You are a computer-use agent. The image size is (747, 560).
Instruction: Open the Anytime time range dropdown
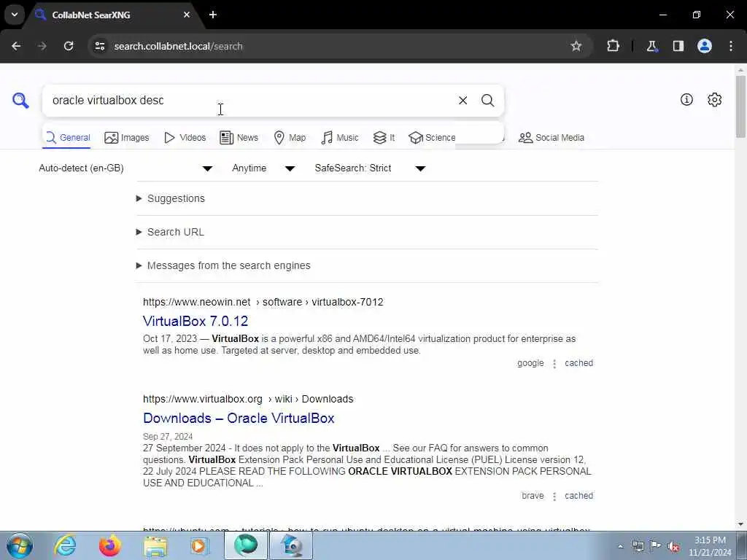(x=264, y=168)
